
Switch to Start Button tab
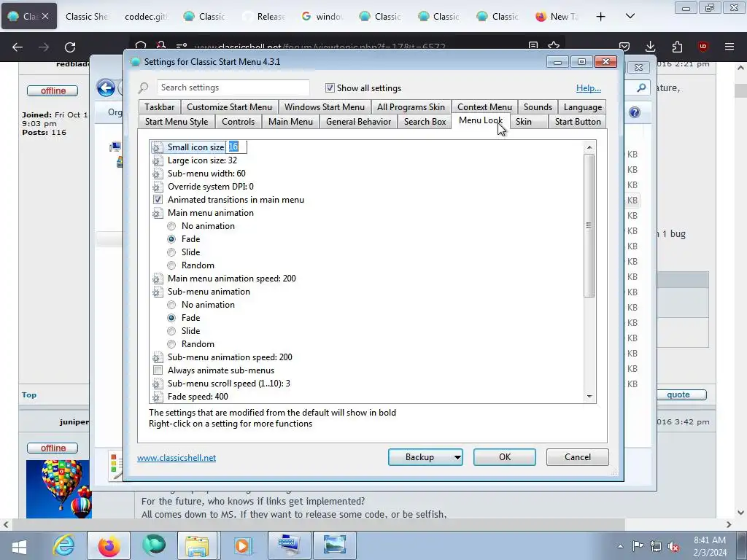pyautogui.click(x=578, y=122)
